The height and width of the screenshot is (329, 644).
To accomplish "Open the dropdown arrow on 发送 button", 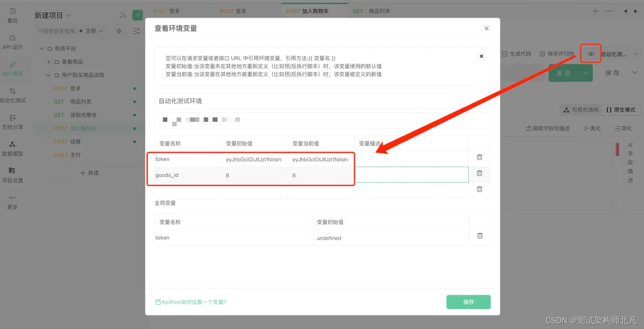I will (x=586, y=73).
